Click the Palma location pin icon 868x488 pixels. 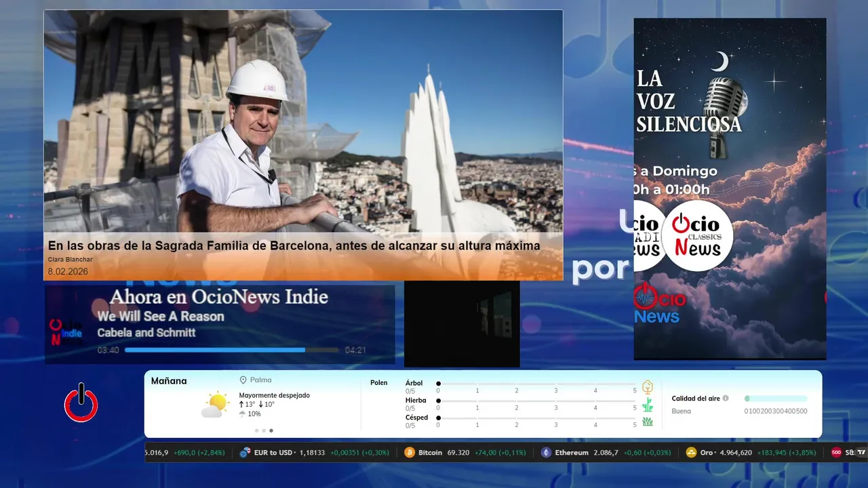243,380
